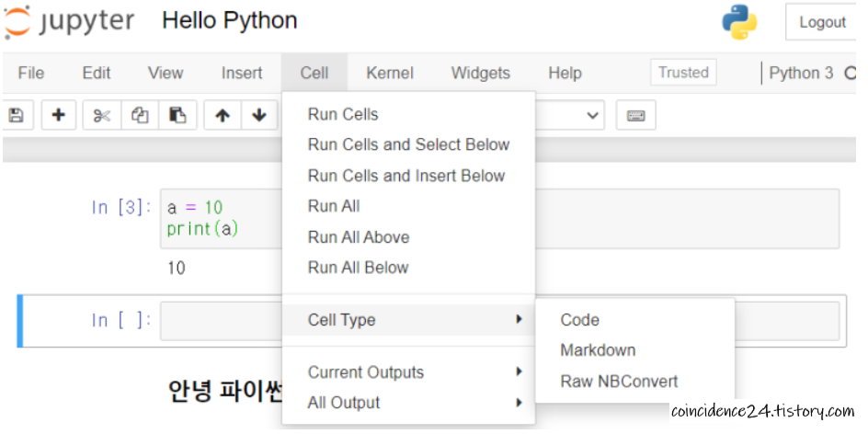Set cell type to Code

coord(634,320)
